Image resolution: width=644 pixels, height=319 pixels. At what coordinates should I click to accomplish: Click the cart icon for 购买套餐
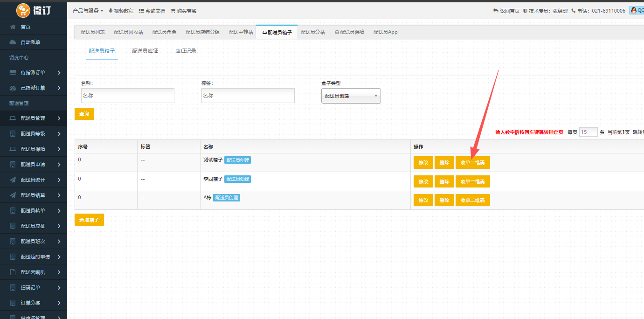tap(173, 11)
